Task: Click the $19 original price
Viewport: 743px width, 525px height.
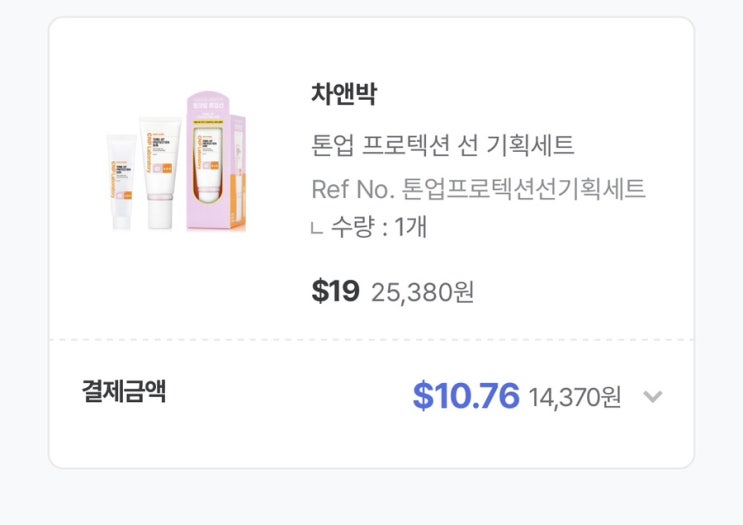Action: pyautogui.click(x=335, y=291)
